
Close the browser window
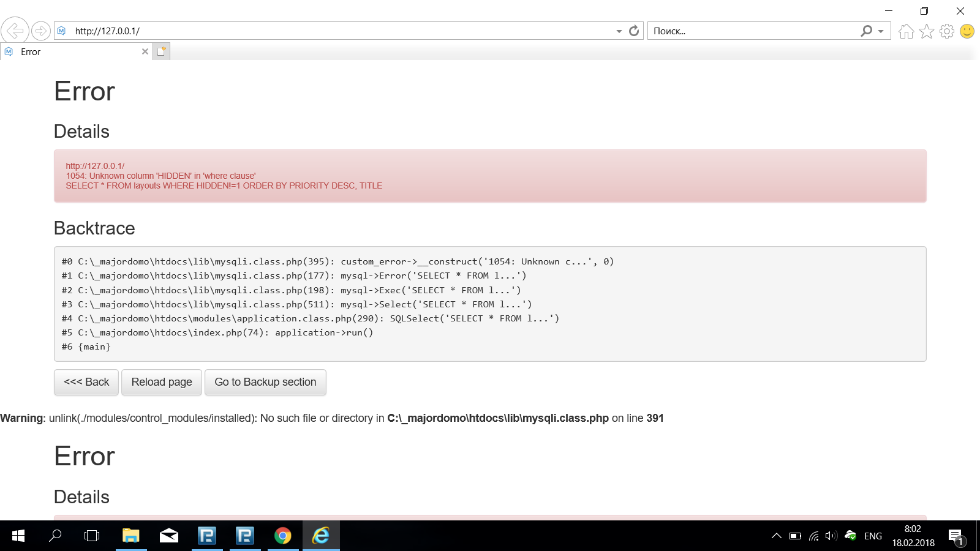tap(960, 10)
